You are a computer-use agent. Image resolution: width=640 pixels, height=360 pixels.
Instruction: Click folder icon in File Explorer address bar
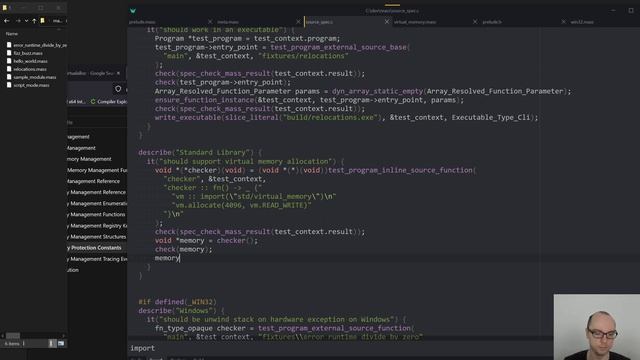(42, 20)
